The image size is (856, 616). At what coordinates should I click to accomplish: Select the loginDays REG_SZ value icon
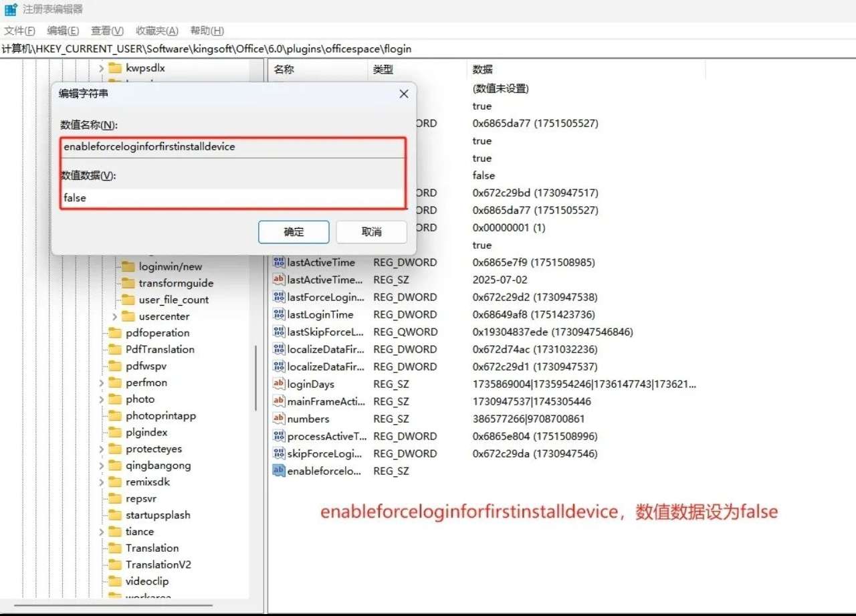(280, 384)
